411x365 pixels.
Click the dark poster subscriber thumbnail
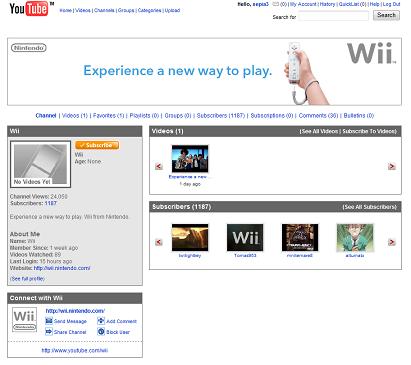300,237
